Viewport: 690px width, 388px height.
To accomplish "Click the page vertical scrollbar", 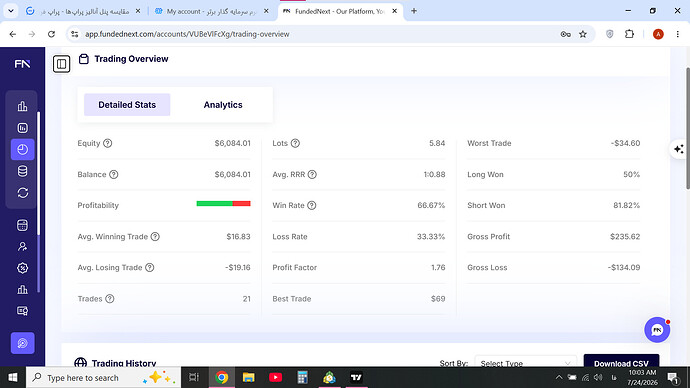I will tap(687, 129).
